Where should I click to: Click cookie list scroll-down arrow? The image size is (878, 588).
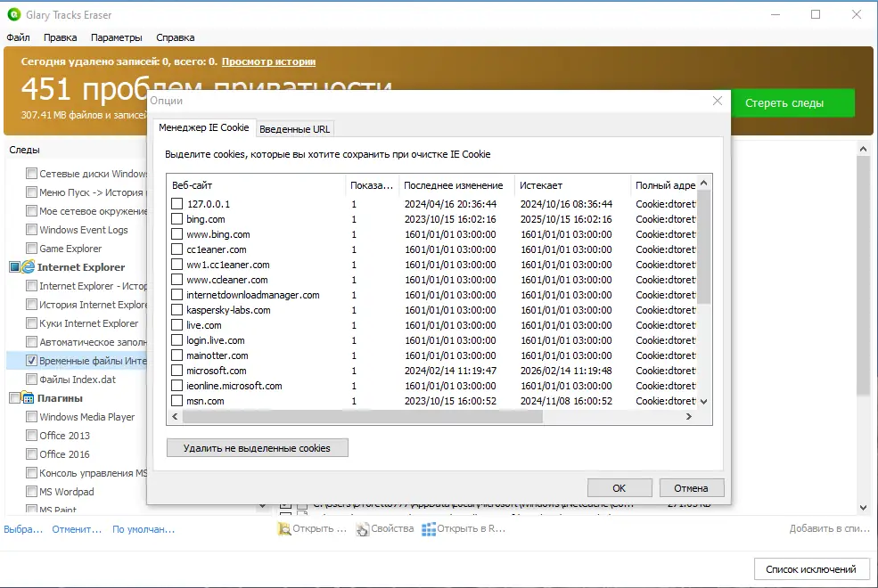[x=704, y=401]
